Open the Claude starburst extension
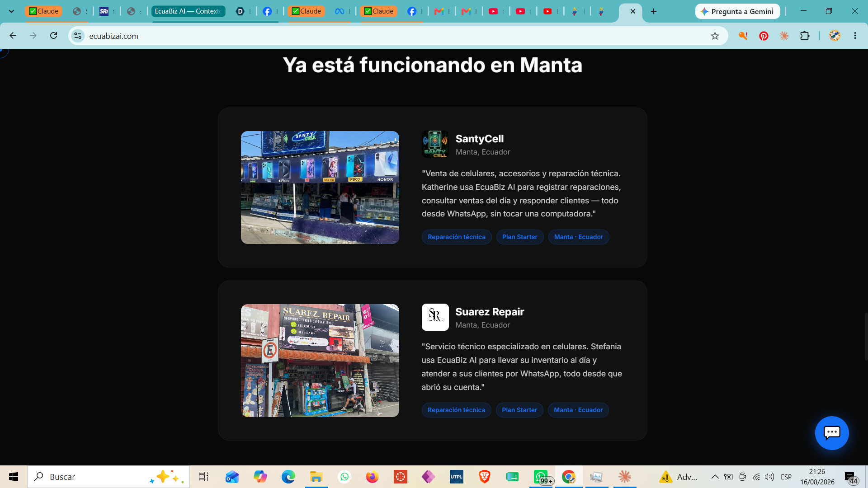The image size is (868, 488). [x=784, y=36]
